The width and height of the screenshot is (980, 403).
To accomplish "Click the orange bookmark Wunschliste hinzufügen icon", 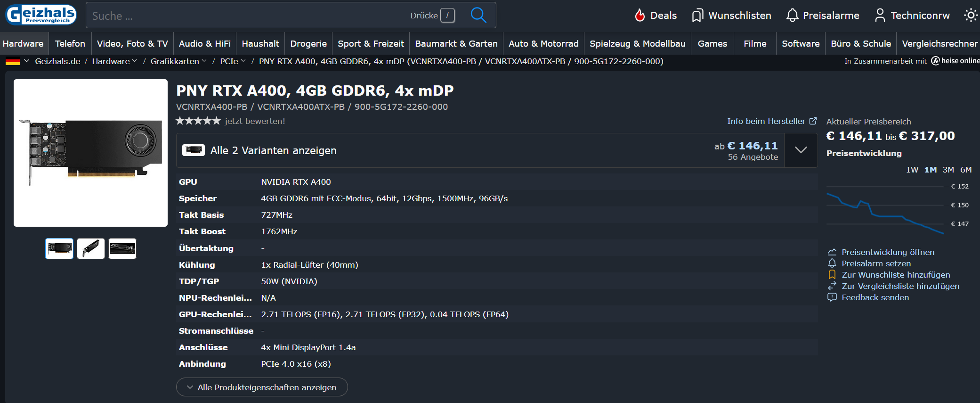I will [832, 275].
